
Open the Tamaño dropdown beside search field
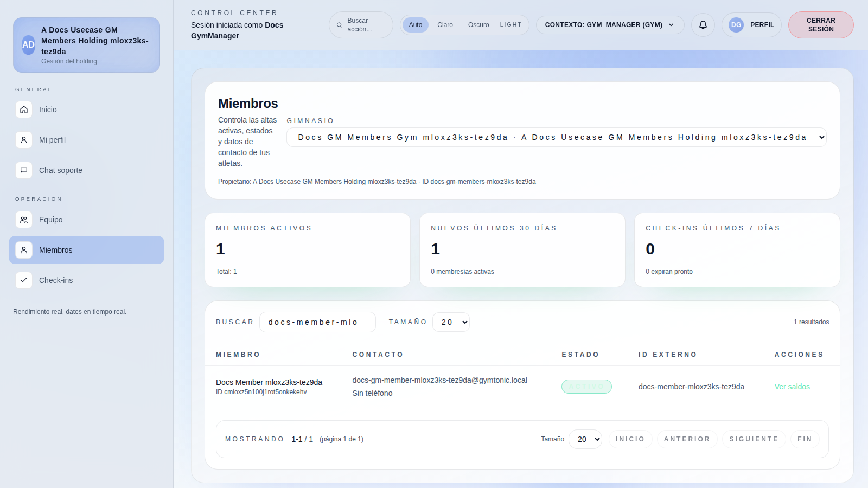pyautogui.click(x=451, y=322)
